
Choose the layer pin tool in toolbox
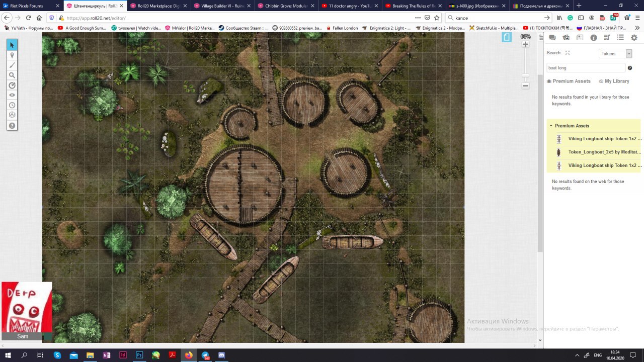[x=12, y=55]
